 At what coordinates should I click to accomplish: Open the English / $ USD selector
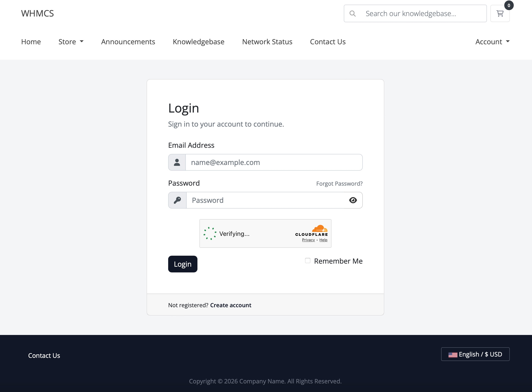click(475, 354)
